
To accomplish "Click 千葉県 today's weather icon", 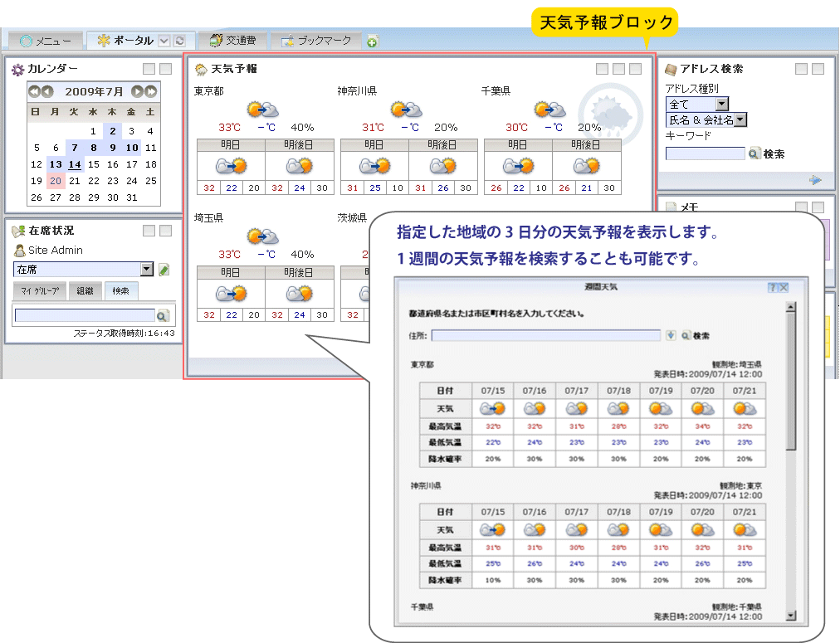I will [x=549, y=110].
